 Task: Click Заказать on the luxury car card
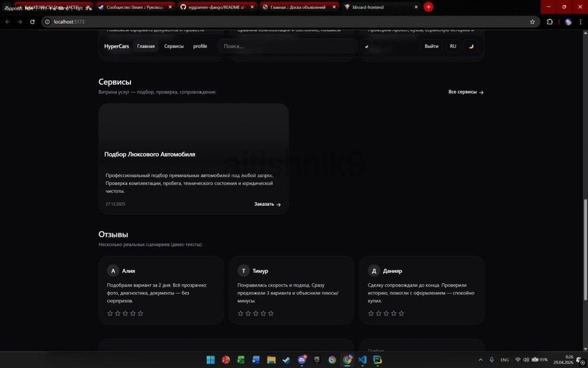click(x=268, y=204)
